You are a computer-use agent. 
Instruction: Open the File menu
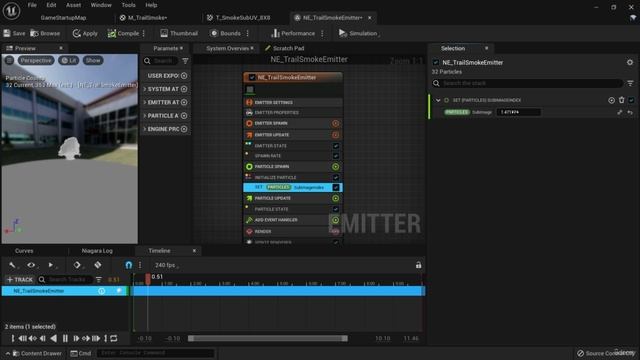32,5
